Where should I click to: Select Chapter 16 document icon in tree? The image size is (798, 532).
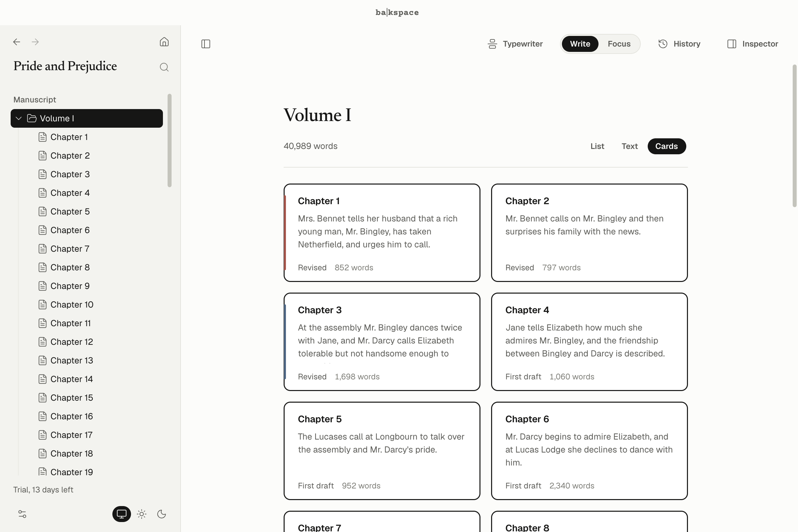click(43, 416)
